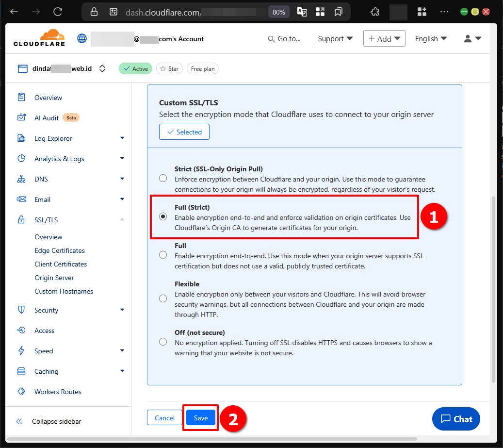The height and width of the screenshot is (448, 503).
Task: Click the SSL/TLS lock icon
Action: coord(21,220)
